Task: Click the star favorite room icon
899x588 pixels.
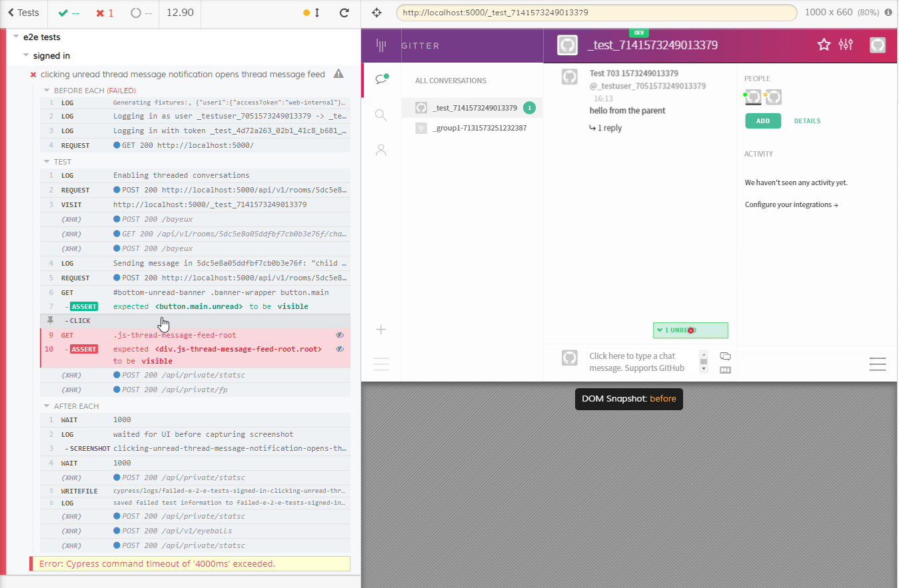Action: [x=824, y=45]
